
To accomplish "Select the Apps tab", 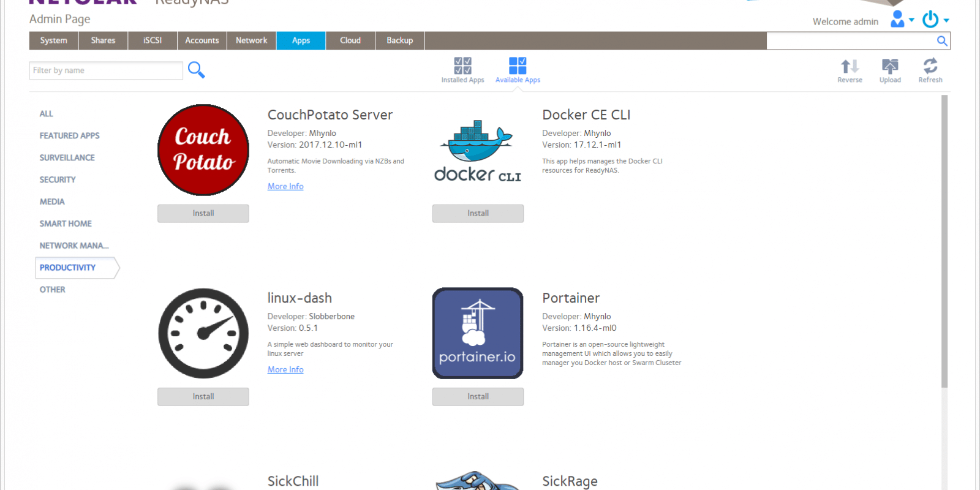I will click(301, 40).
